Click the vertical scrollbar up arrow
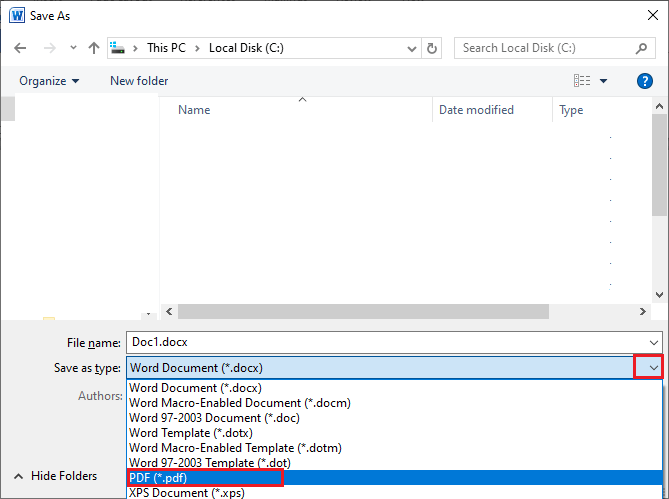 pos(659,106)
